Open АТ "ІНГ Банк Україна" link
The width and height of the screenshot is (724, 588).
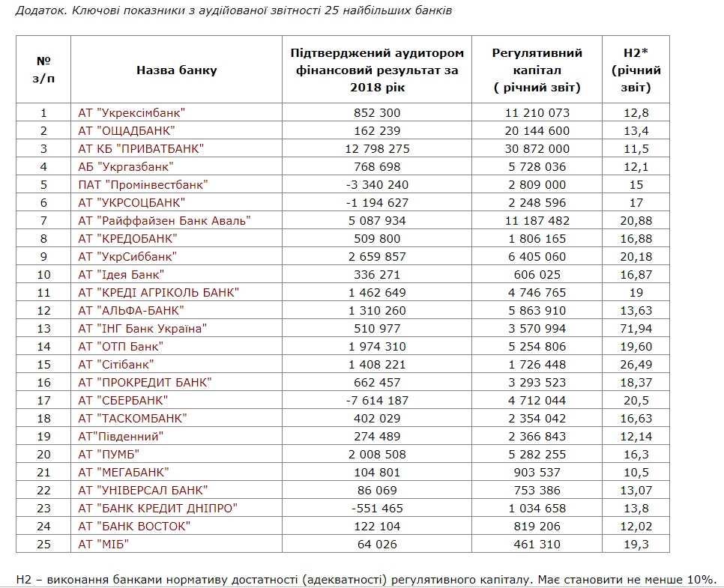click(x=142, y=329)
